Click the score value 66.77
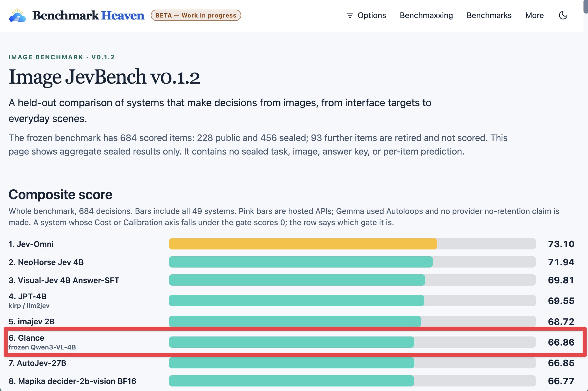 tap(561, 381)
